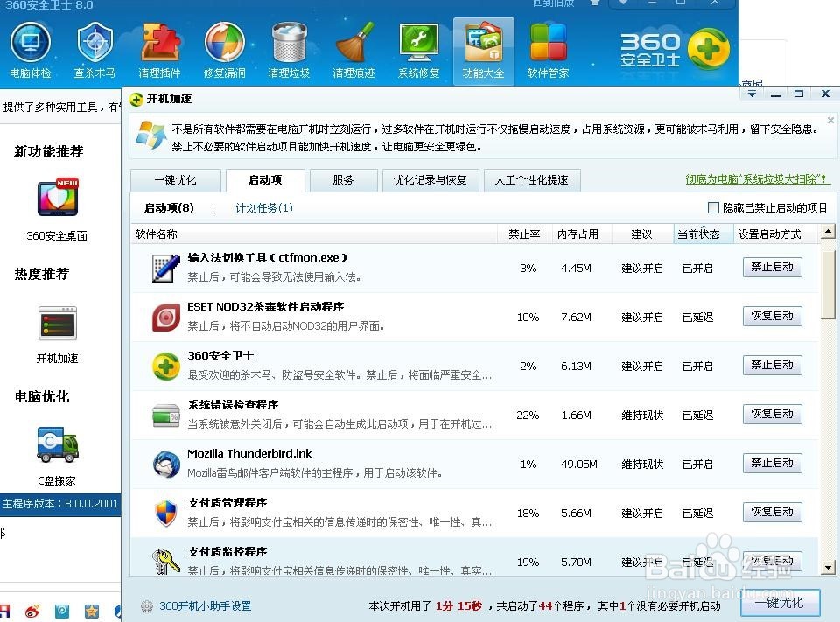
Task: Click 恢复启动 for 系统错误检查程序
Action: pos(772,414)
